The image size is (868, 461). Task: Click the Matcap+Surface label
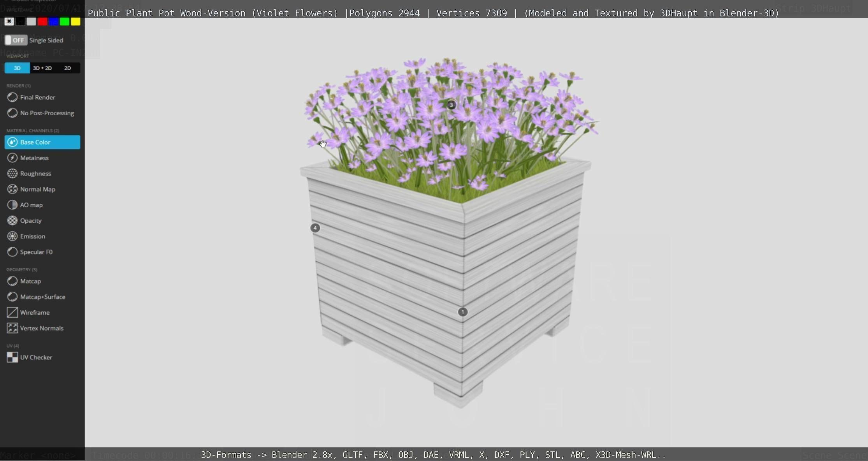(43, 297)
